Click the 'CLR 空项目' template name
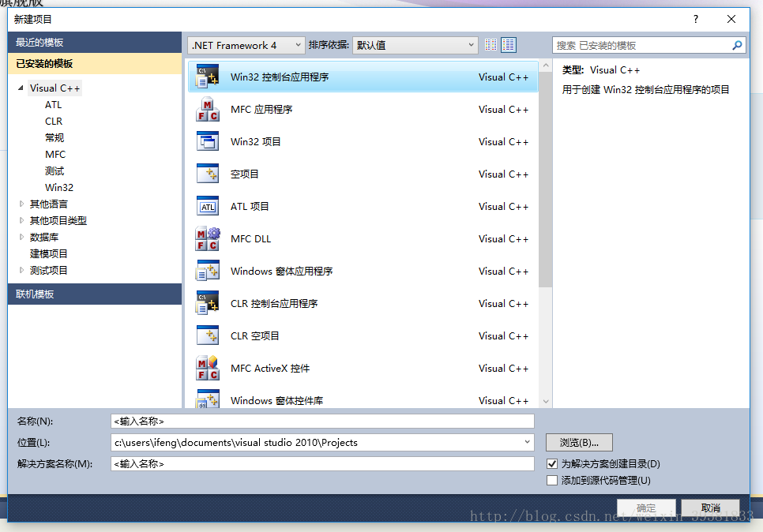 click(254, 335)
